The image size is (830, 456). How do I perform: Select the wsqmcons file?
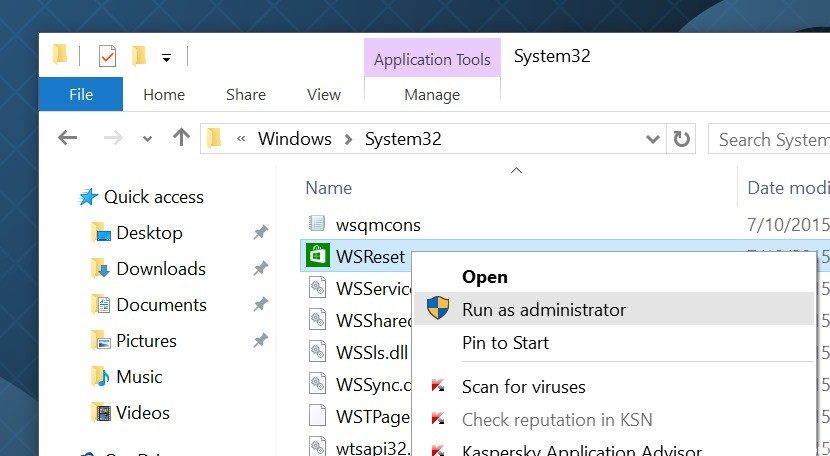(x=378, y=225)
